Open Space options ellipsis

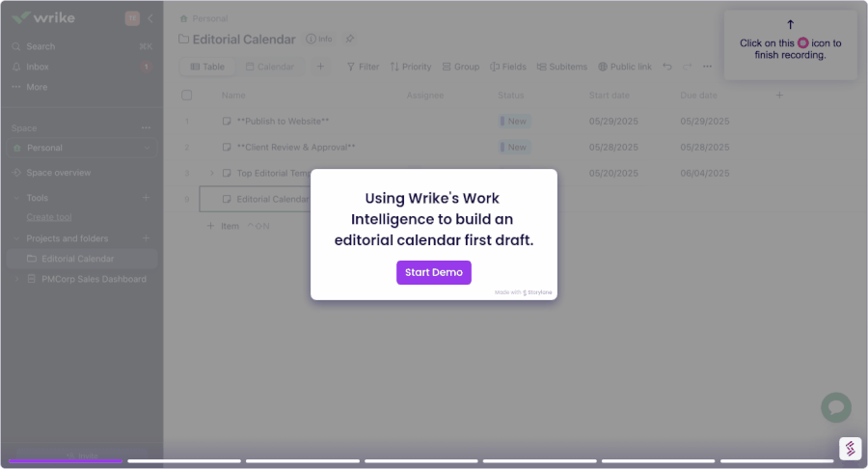click(x=146, y=128)
